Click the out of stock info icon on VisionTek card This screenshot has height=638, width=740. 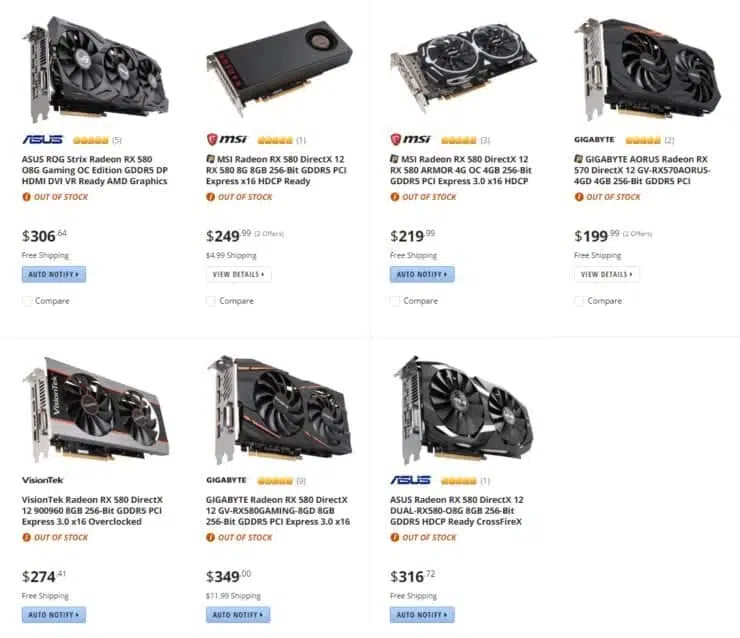pyautogui.click(x=26, y=537)
